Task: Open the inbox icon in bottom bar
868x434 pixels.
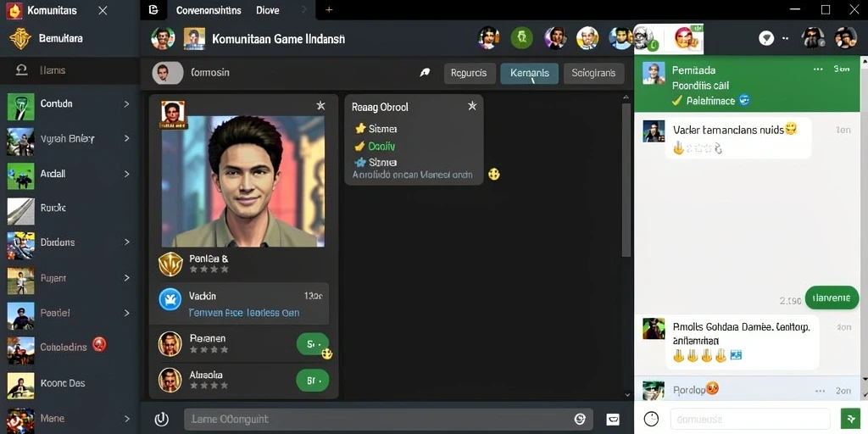Action: (613, 419)
